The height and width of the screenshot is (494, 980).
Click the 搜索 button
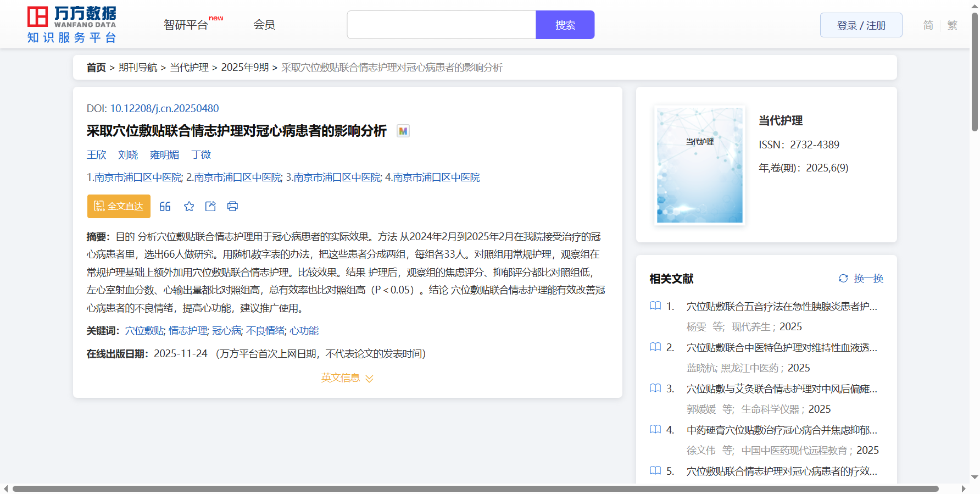point(565,25)
